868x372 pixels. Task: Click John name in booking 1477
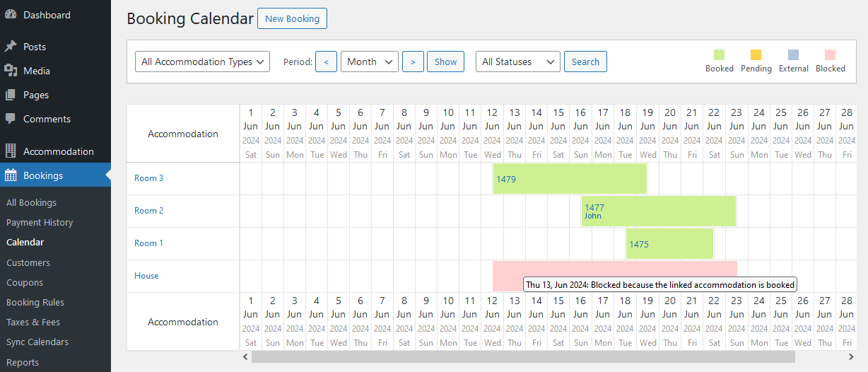[x=592, y=216]
